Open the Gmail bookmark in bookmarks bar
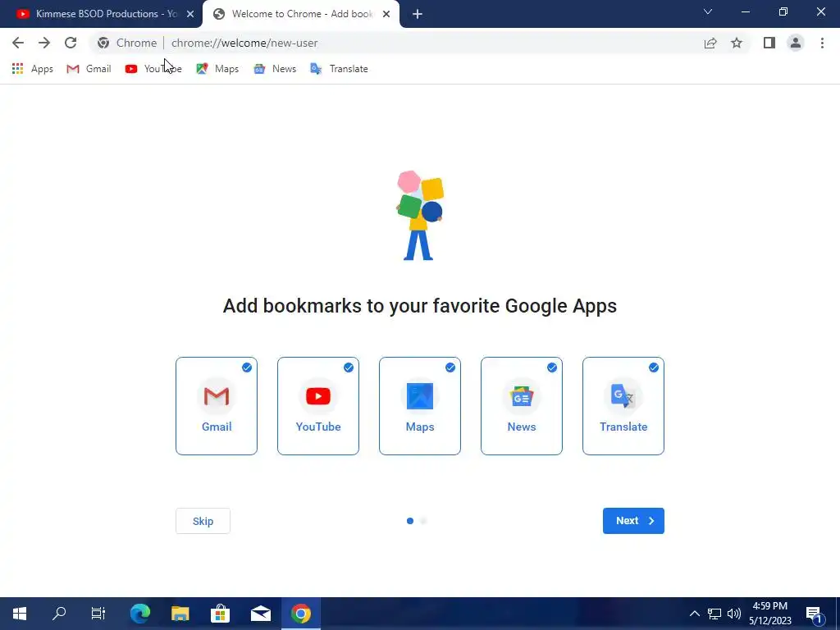840x630 pixels. 89,69
